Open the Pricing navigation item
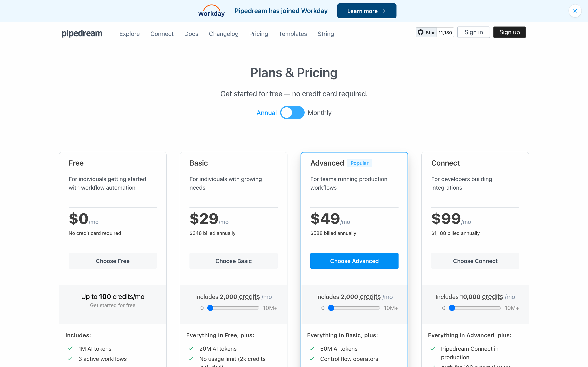 [x=258, y=34]
